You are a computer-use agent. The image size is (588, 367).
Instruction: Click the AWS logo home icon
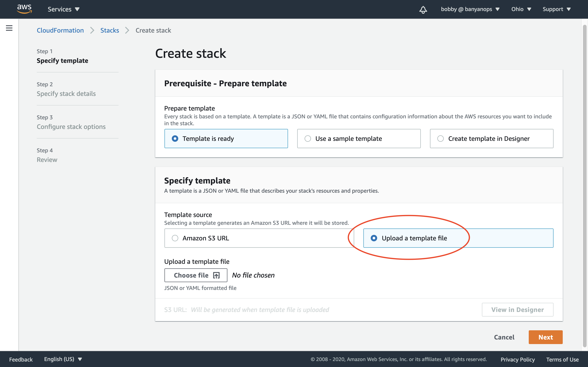(24, 9)
